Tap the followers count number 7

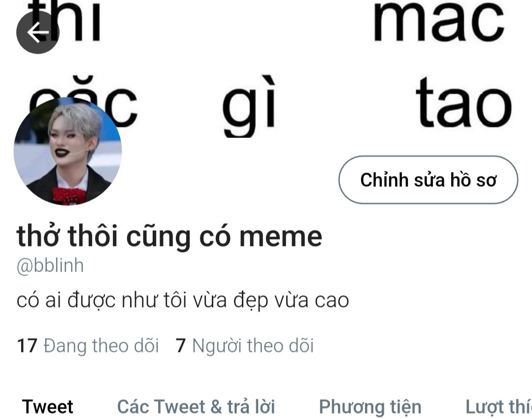point(180,346)
